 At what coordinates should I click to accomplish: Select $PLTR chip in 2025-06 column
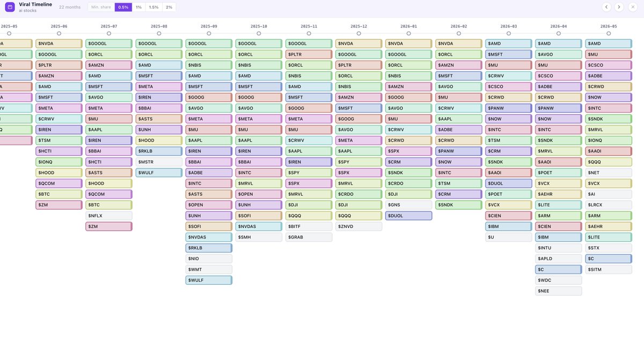tap(59, 65)
